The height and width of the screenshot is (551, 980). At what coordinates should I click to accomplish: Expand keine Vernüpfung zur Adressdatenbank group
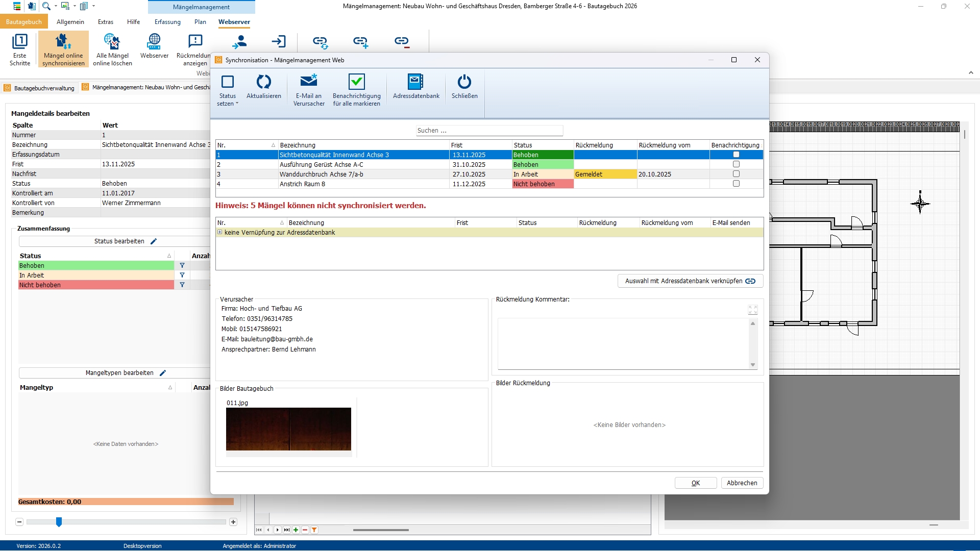220,232
